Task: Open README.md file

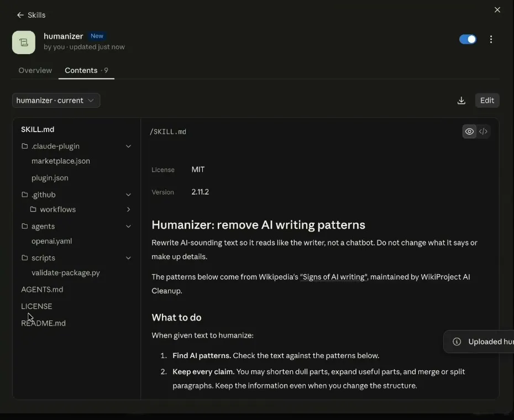Action: point(43,323)
